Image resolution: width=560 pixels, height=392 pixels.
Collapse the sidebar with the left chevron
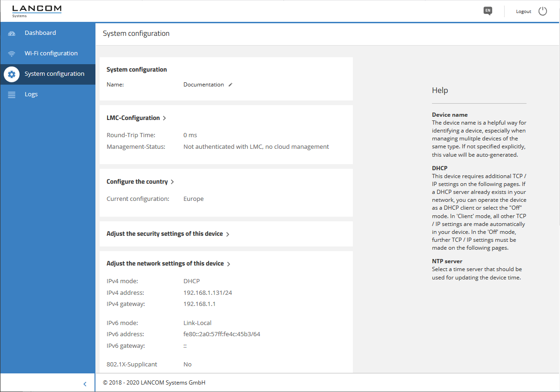click(x=85, y=384)
